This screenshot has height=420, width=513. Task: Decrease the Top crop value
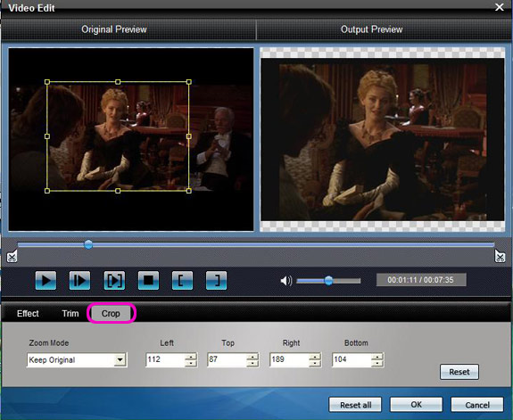pyautogui.click(x=252, y=363)
